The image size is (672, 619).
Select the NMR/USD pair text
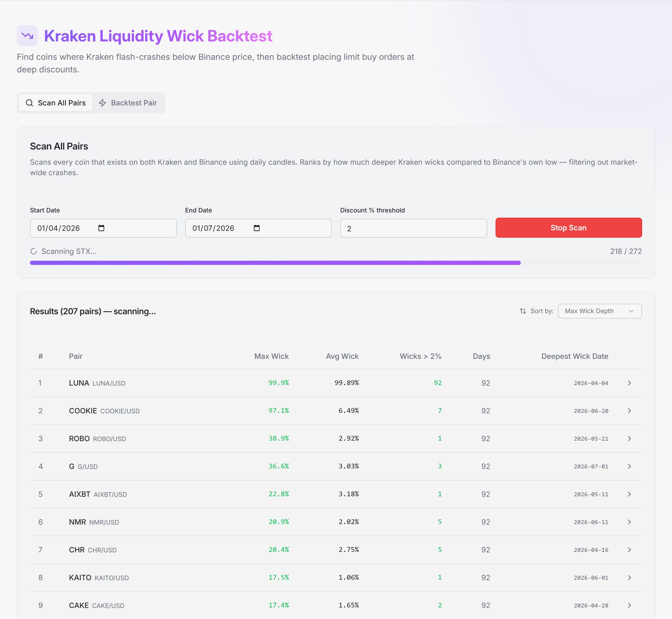click(104, 523)
